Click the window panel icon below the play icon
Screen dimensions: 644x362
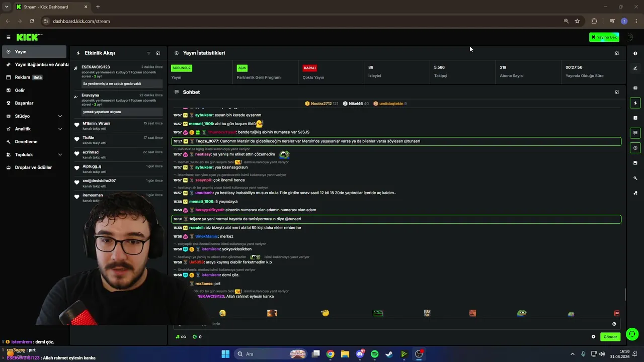click(x=635, y=163)
